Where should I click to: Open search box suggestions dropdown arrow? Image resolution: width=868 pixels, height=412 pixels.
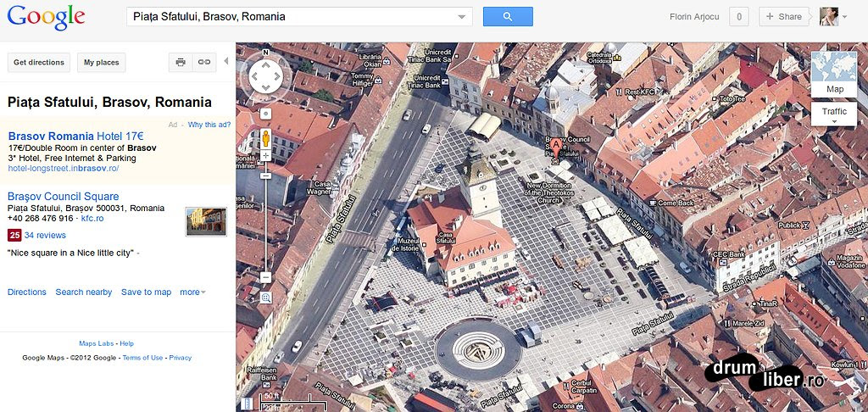coord(462,17)
